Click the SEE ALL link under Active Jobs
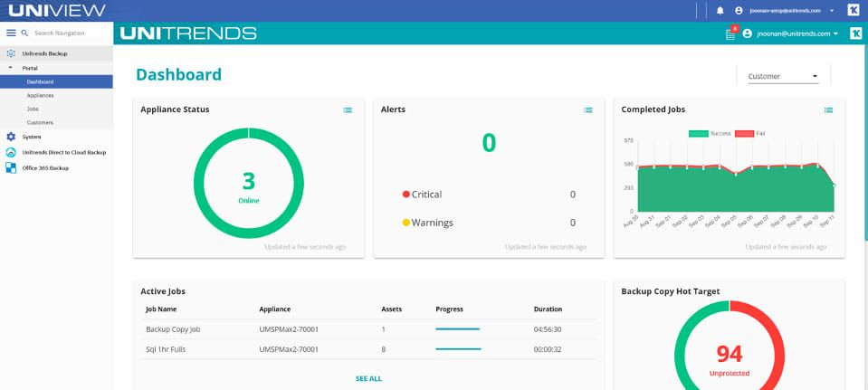 click(368, 379)
